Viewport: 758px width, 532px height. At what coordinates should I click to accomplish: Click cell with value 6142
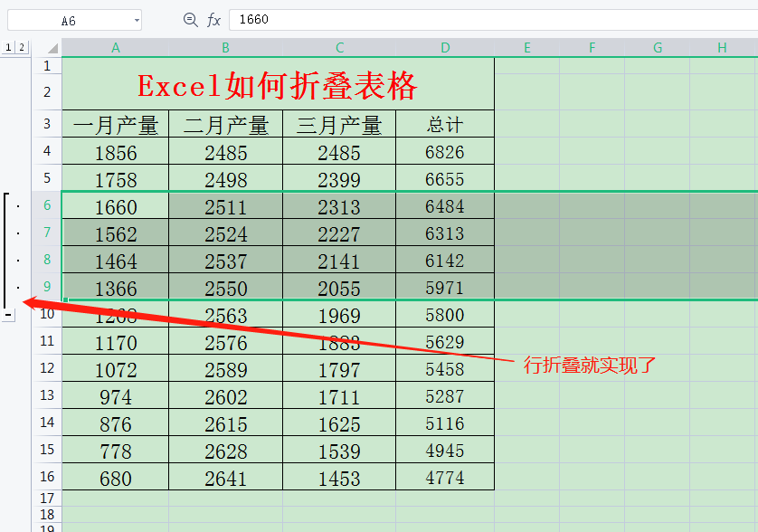[445, 260]
